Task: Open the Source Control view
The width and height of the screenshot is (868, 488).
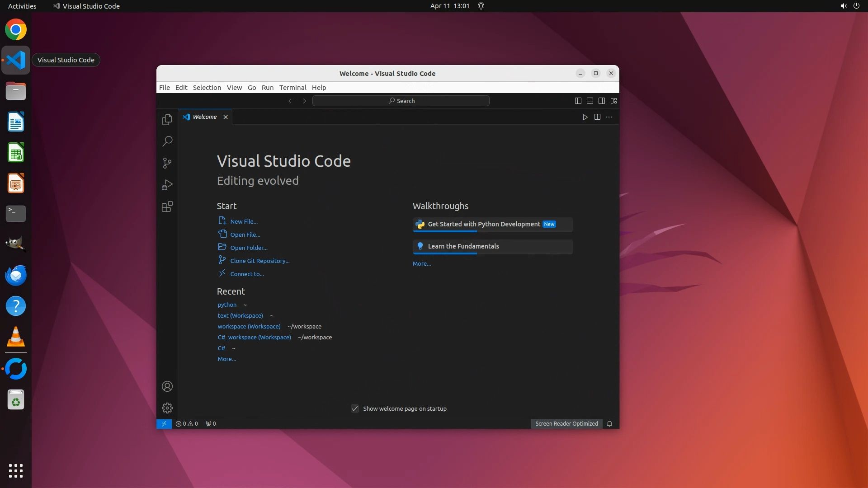Action: pos(167,163)
